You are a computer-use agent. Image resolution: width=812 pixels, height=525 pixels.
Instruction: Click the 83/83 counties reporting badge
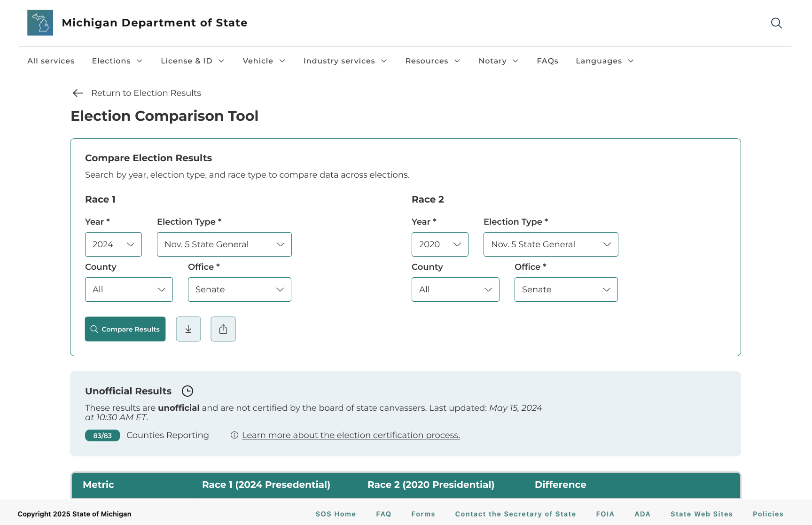point(102,436)
